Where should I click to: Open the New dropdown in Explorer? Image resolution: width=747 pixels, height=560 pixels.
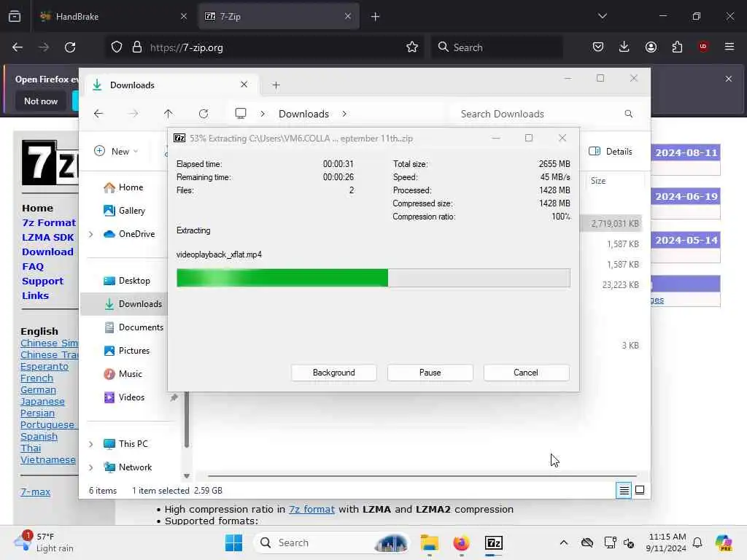(116, 152)
